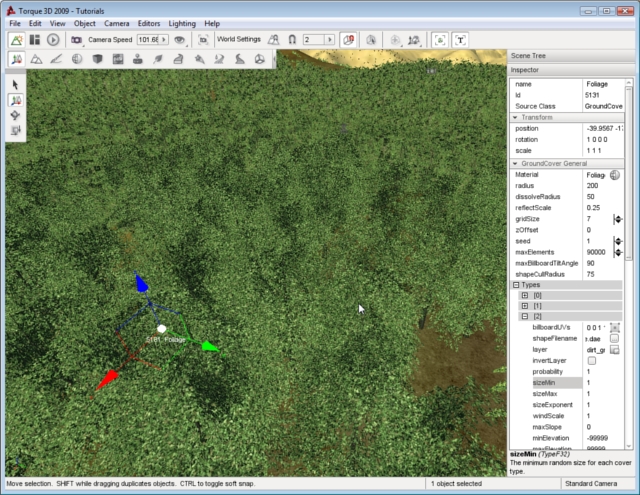Open the billboardUVs editor icon
The height and width of the screenshot is (495, 640).
(616, 327)
